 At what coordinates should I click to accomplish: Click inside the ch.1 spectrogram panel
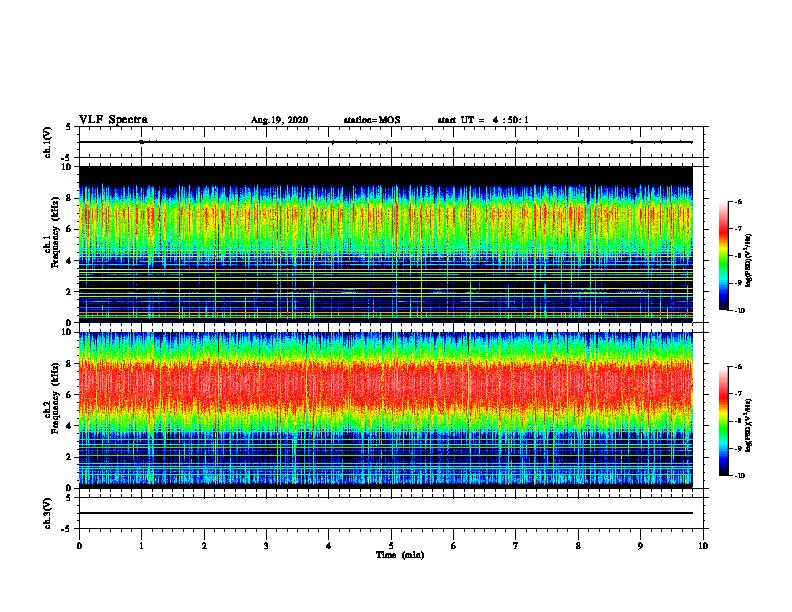tap(386, 244)
